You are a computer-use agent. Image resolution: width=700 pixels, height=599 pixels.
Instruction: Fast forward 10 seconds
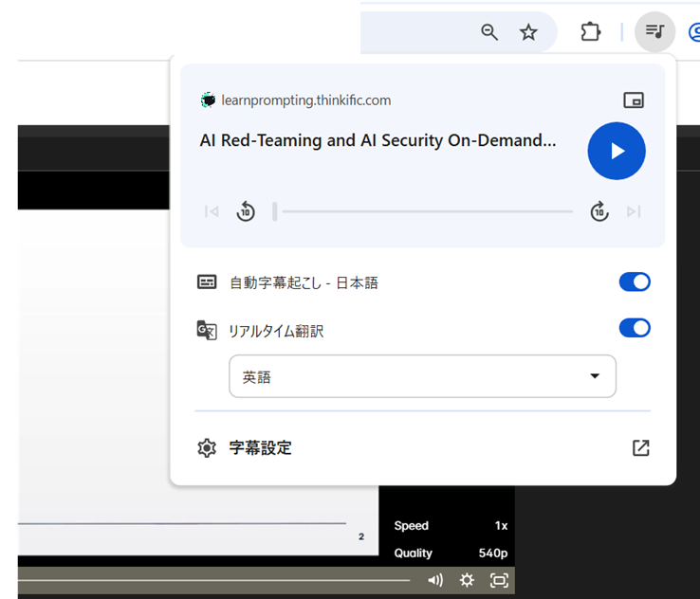click(x=599, y=211)
